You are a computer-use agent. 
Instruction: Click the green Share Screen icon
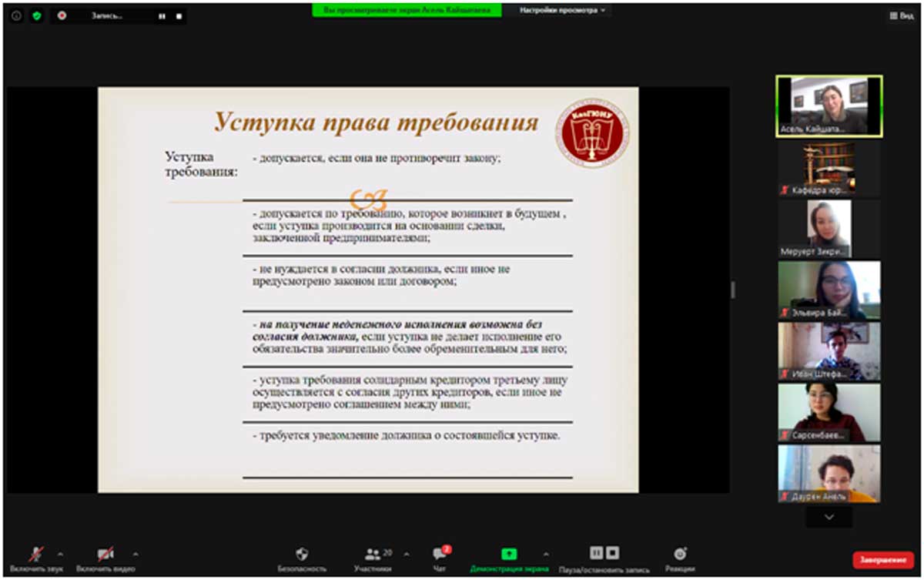pyautogui.click(x=509, y=554)
